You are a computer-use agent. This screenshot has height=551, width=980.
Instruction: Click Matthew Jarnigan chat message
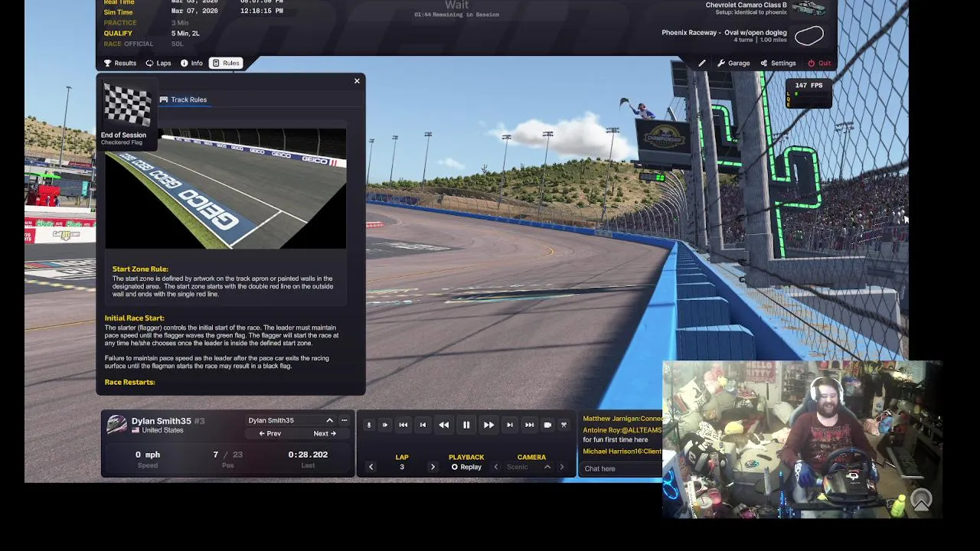point(622,419)
